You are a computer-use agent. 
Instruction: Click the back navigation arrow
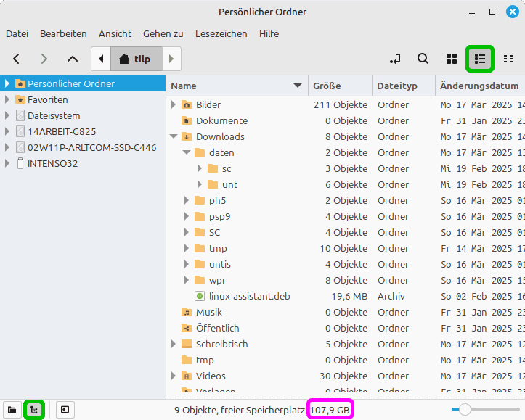click(x=17, y=59)
